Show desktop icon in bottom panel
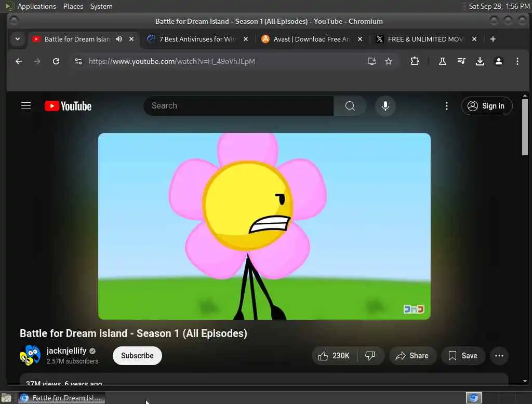 [x=6, y=398]
